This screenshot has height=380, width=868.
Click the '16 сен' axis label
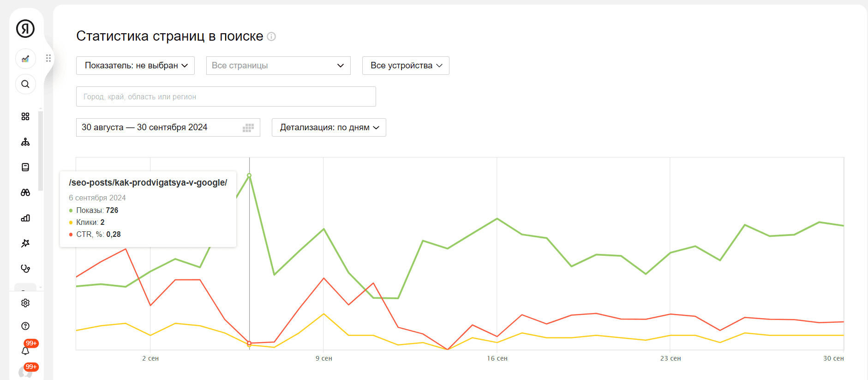[497, 358]
